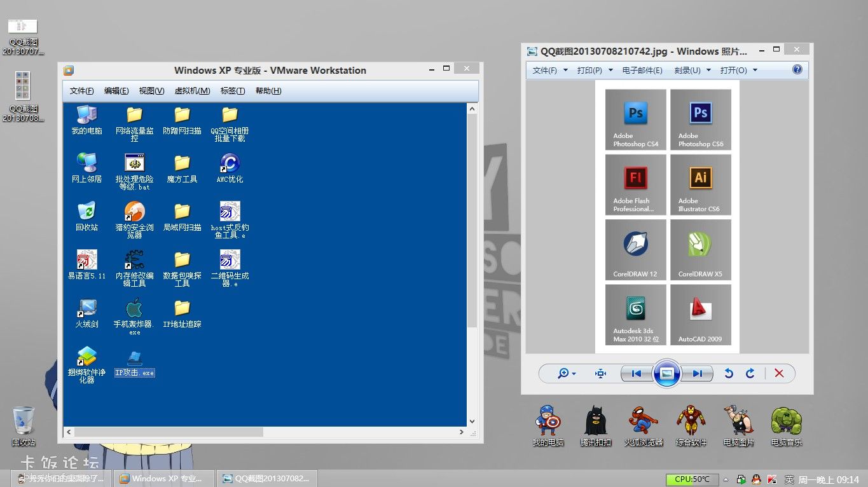Screen dimensions: 868x487
Task: Open 我的电脑 icon inside the VMware window
Action: tap(86, 120)
